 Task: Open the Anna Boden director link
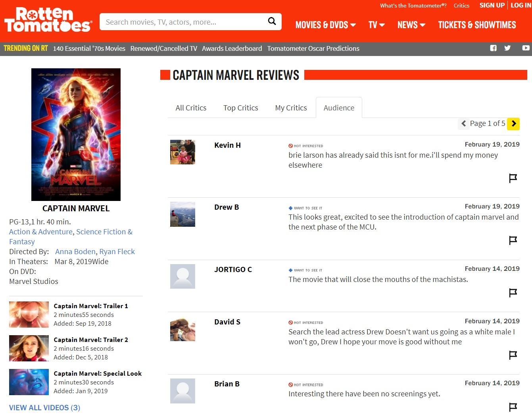[x=75, y=252]
